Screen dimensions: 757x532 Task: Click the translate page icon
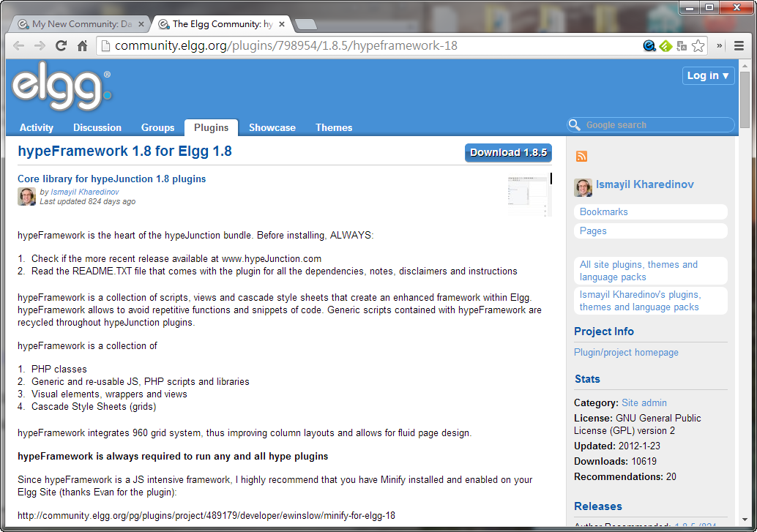coord(682,46)
